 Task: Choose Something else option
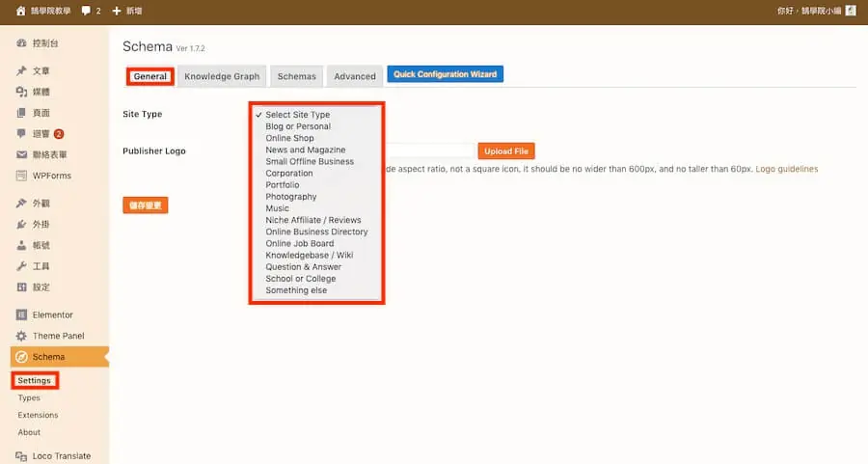click(x=296, y=290)
